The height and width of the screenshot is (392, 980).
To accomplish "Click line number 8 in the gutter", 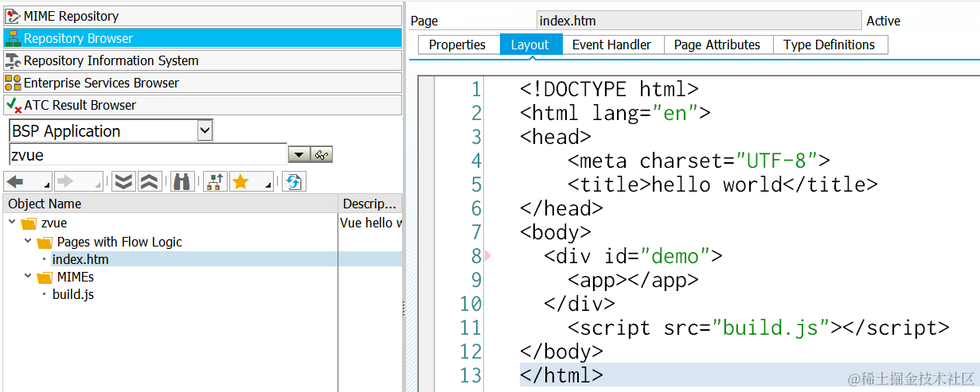I will [476, 256].
